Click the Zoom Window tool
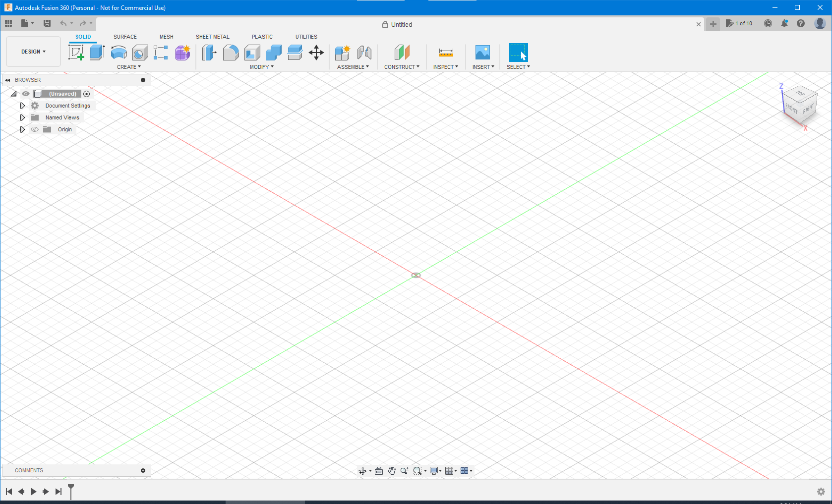Image resolution: width=832 pixels, height=504 pixels. [418, 471]
